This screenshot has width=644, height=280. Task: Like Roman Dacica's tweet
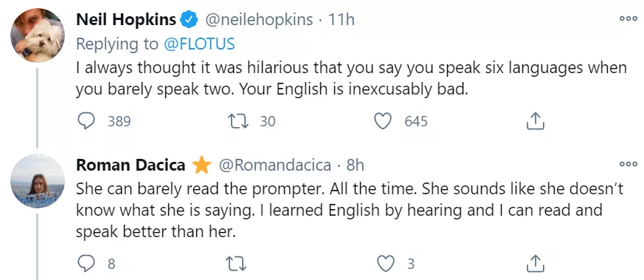385,264
